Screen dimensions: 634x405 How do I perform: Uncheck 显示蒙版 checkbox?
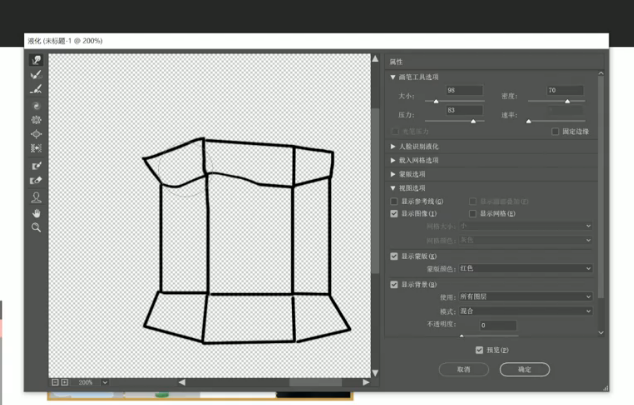(x=394, y=256)
